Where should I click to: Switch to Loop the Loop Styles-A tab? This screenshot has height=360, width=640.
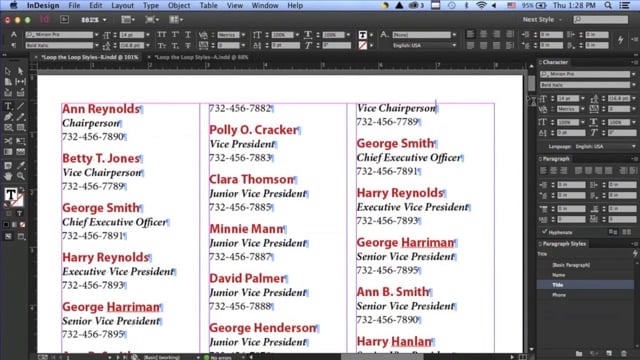pos(201,57)
